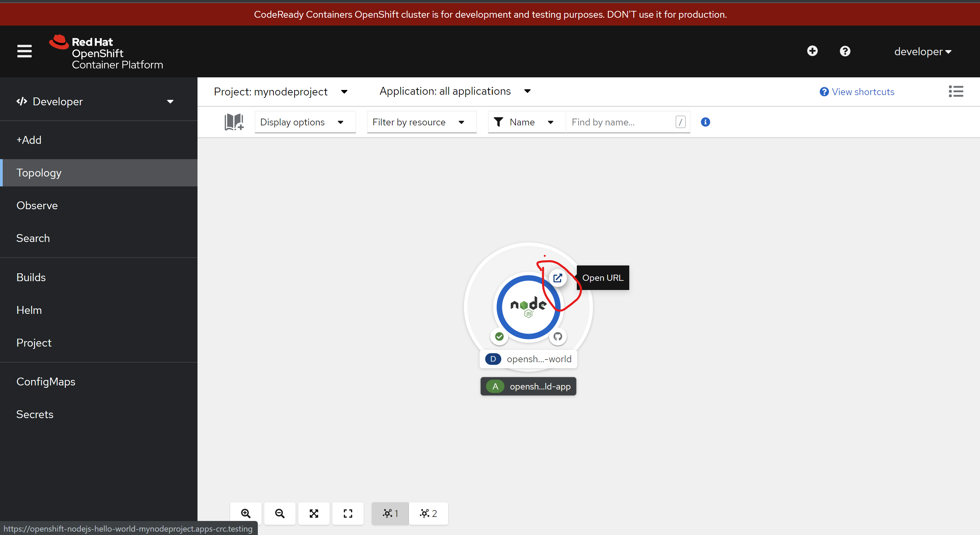Click the green build success checkmark
The image size is (980, 535).
click(x=499, y=337)
